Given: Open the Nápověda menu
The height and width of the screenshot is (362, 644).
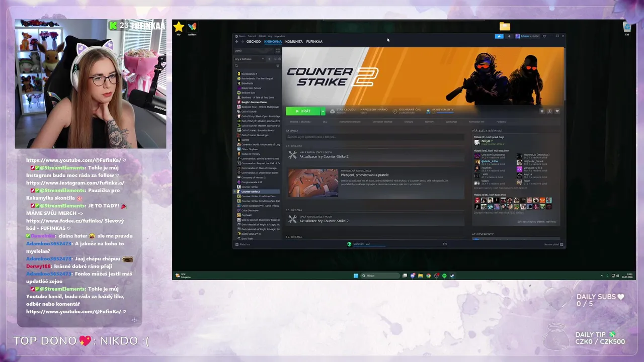Looking at the screenshot, I should [x=279, y=36].
